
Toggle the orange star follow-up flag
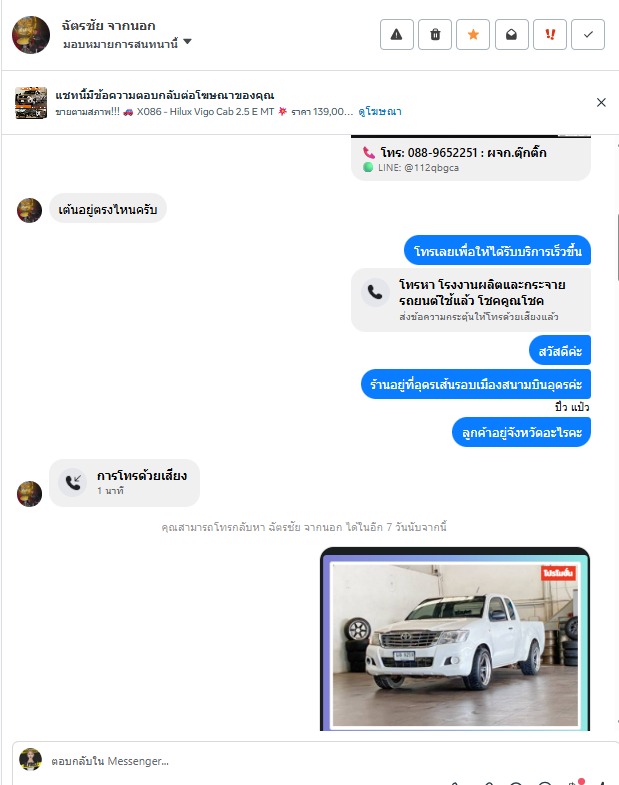click(x=473, y=35)
